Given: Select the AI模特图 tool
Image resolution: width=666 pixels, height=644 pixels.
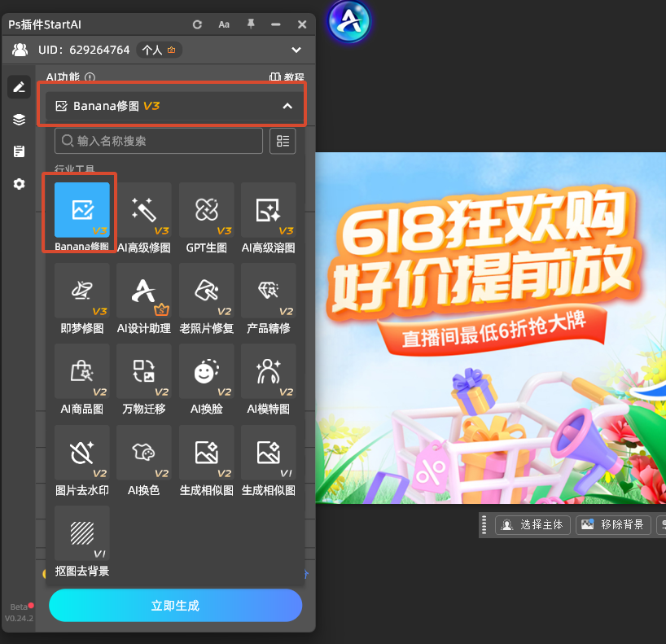Looking at the screenshot, I should (269, 371).
